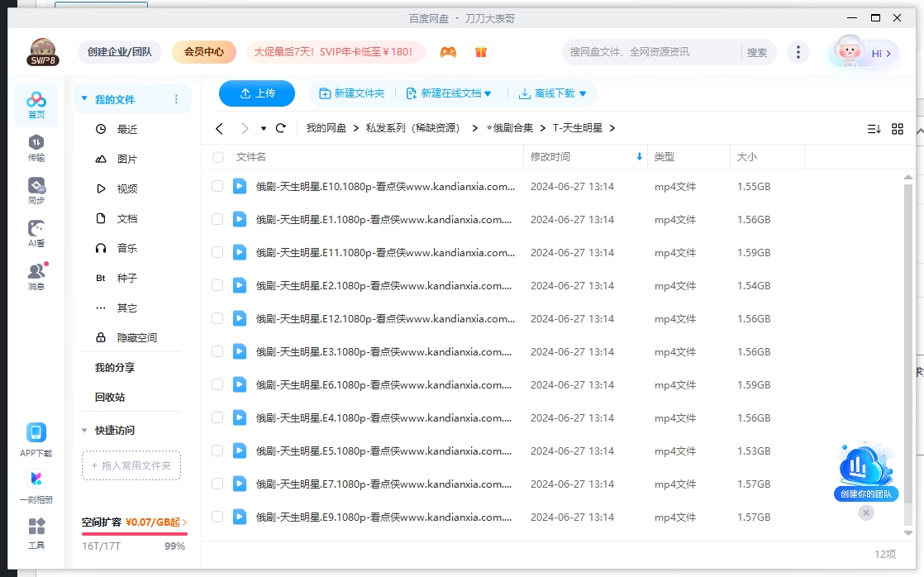This screenshot has width=924, height=577.
Task: Select all files with header checkbox
Action: pyautogui.click(x=218, y=156)
